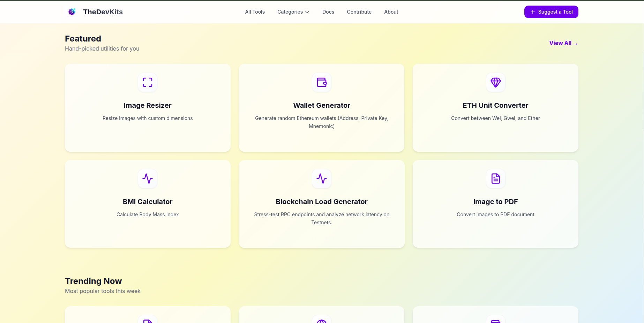Click the Image Resizer crop icon

[x=147, y=83]
